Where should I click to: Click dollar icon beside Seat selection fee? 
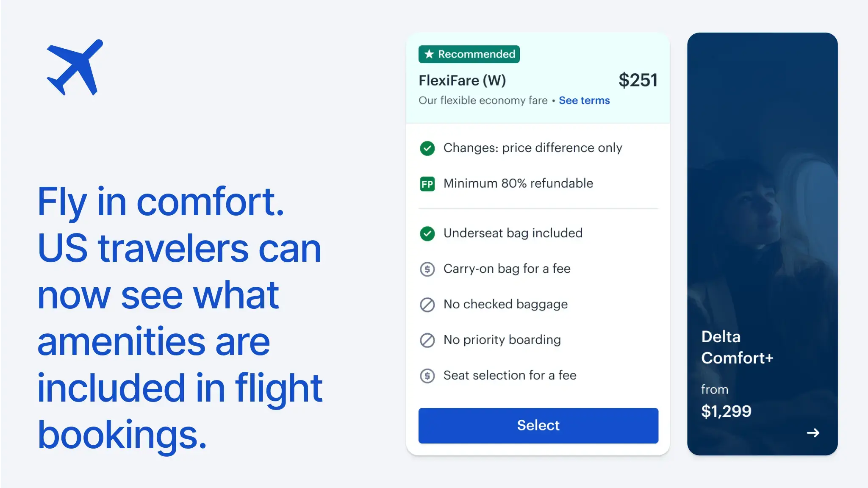(x=427, y=376)
